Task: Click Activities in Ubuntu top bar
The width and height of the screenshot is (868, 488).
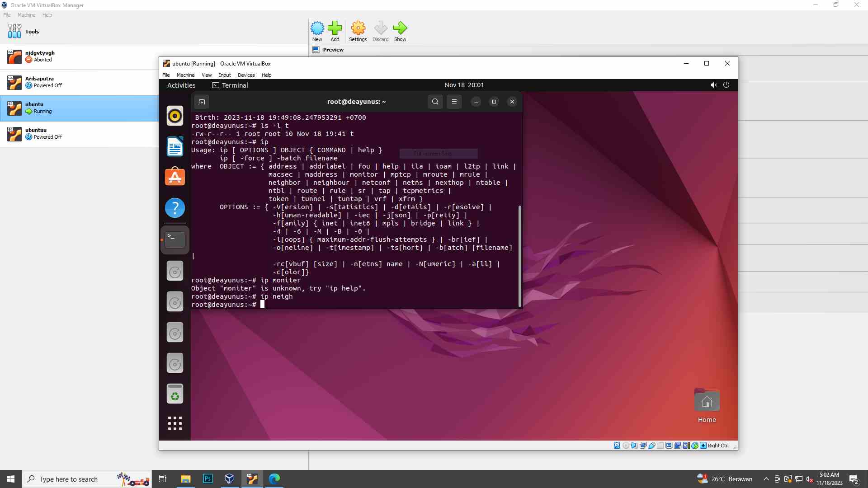Action: point(181,85)
